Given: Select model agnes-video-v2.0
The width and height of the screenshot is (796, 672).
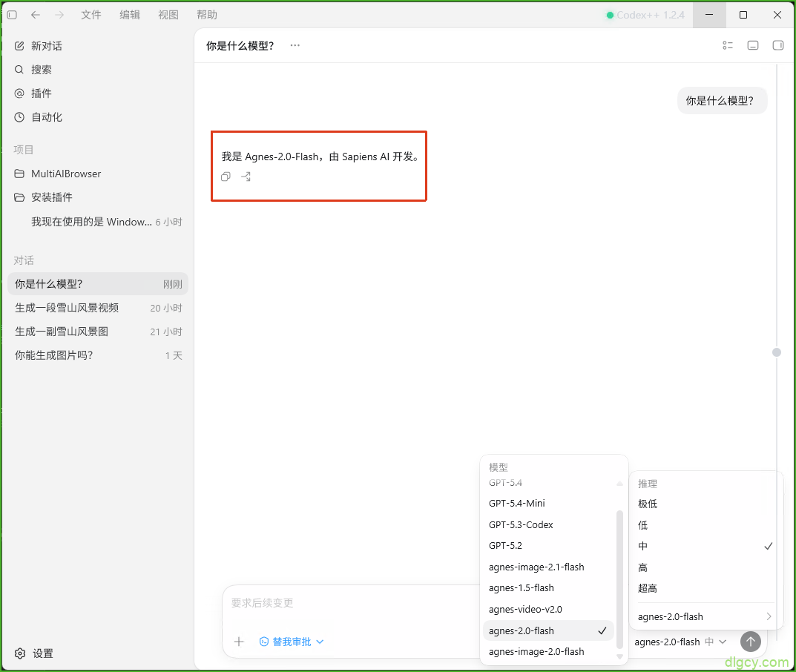Looking at the screenshot, I should [x=548, y=609].
